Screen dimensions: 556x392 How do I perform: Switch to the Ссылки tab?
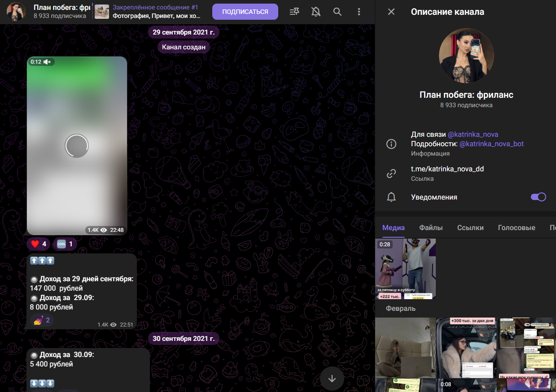(x=470, y=228)
